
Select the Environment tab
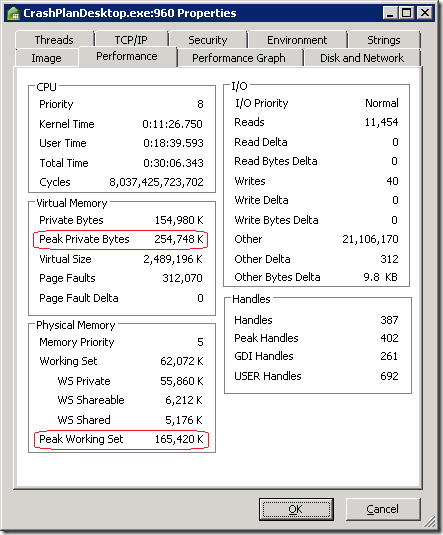click(297, 40)
